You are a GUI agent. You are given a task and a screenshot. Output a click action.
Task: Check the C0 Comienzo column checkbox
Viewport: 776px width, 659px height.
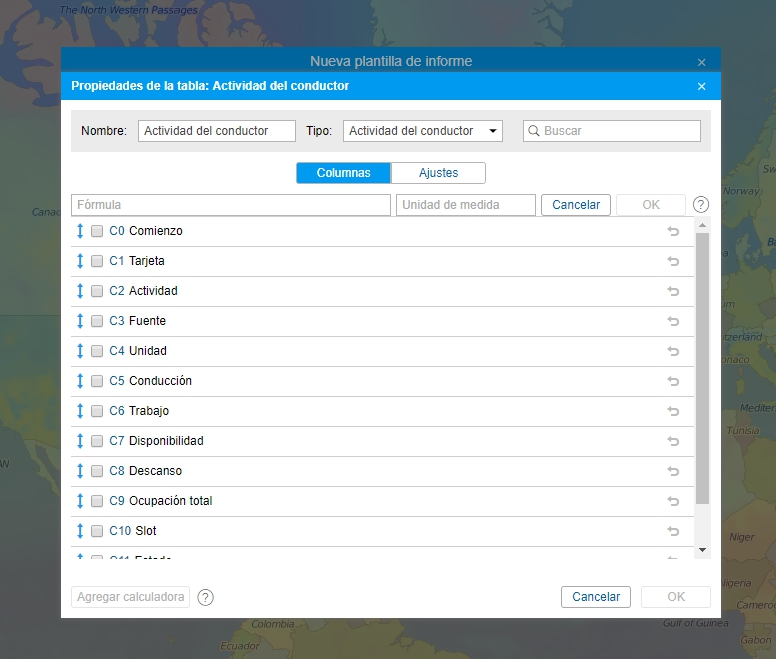click(97, 231)
